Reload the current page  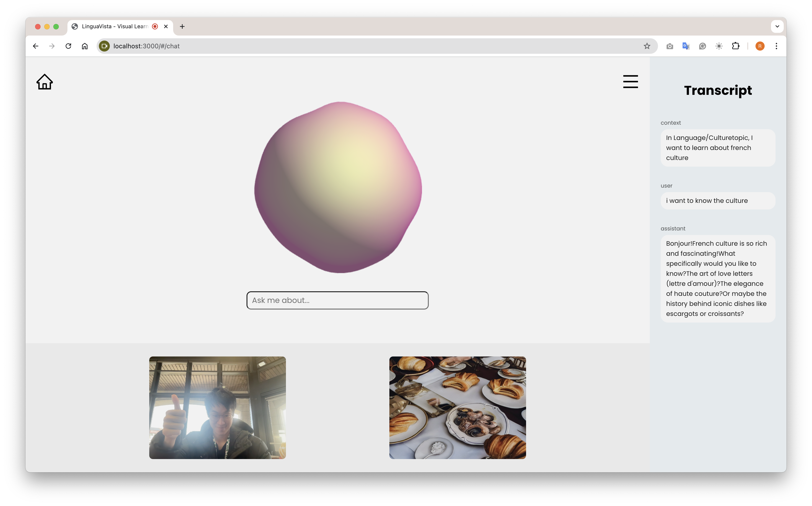coord(68,46)
